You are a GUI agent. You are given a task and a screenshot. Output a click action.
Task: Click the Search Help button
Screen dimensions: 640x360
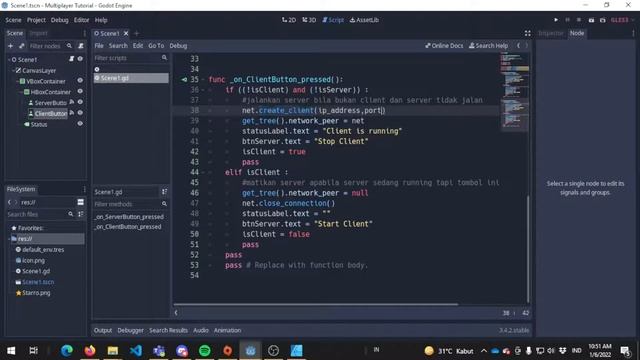[489, 46]
